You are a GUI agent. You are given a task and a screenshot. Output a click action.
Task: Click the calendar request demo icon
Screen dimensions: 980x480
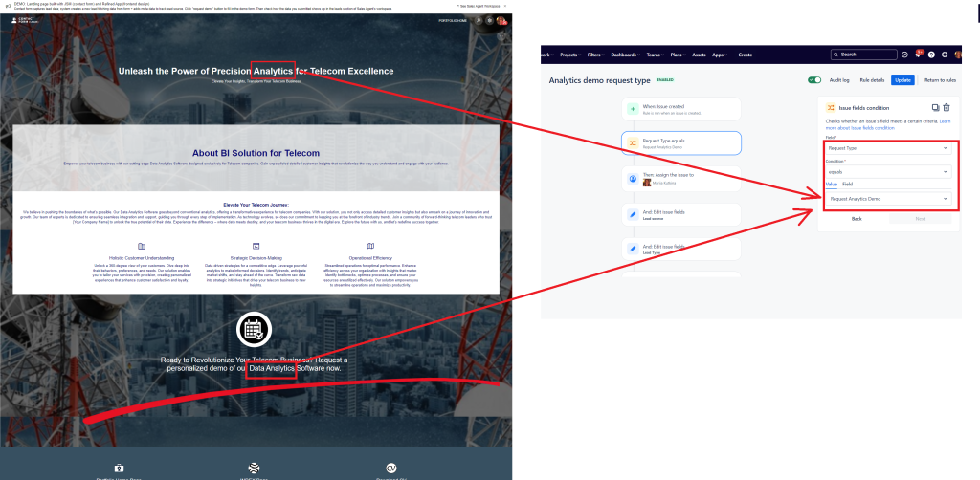coord(254,328)
